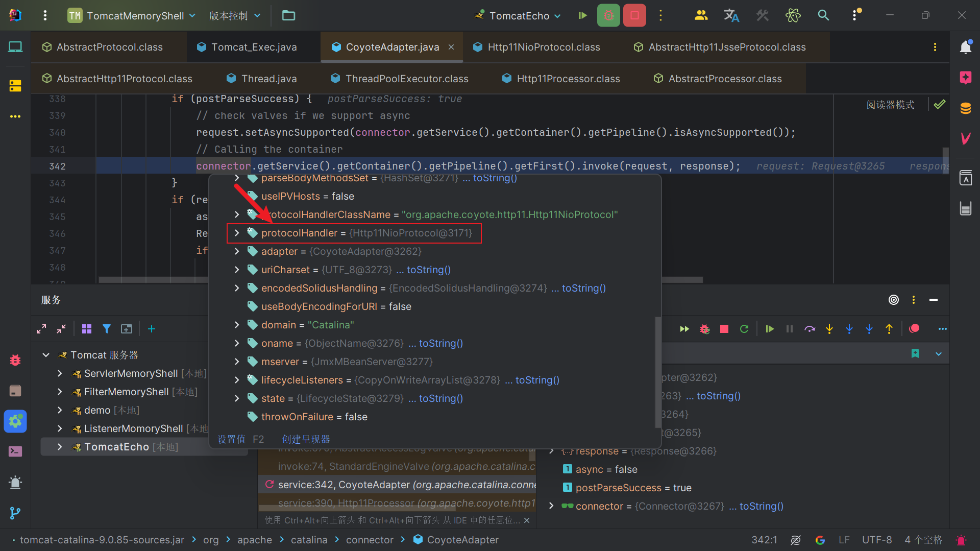Open the database tool window icon
Viewport: 980px width, 551px height.
point(965,108)
